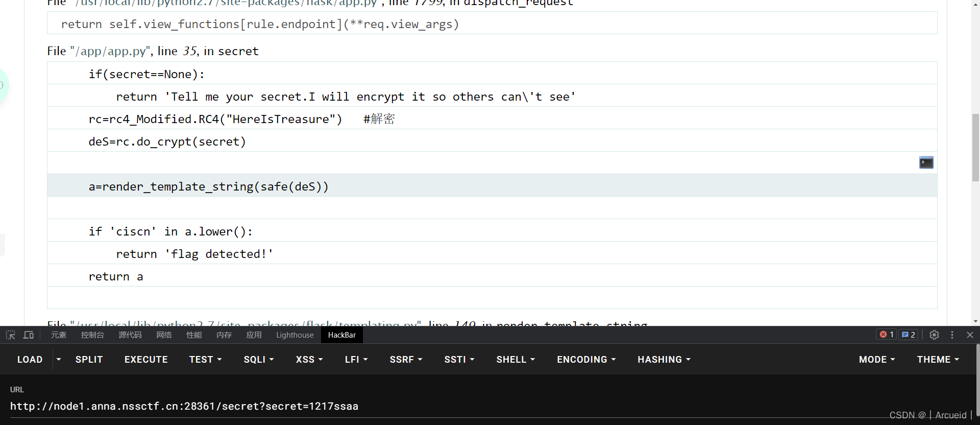Click the HackBar EXECUTE button

pos(146,360)
